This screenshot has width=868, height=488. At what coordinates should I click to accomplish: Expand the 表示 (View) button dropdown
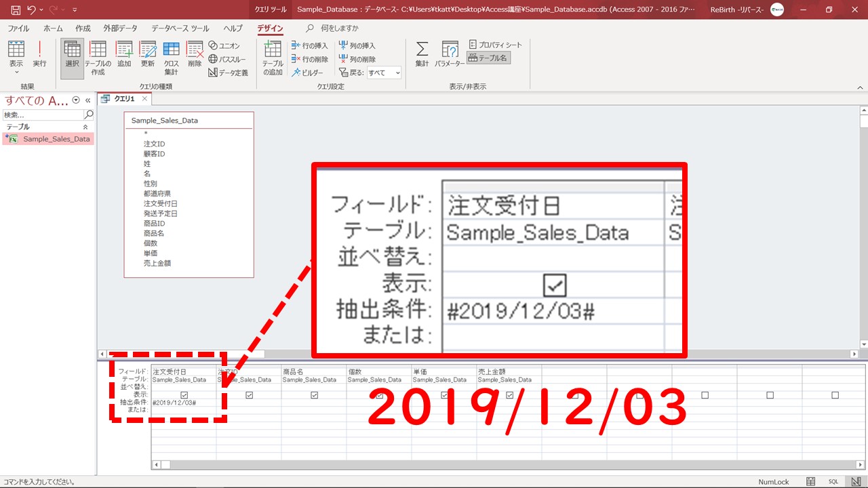(16, 70)
